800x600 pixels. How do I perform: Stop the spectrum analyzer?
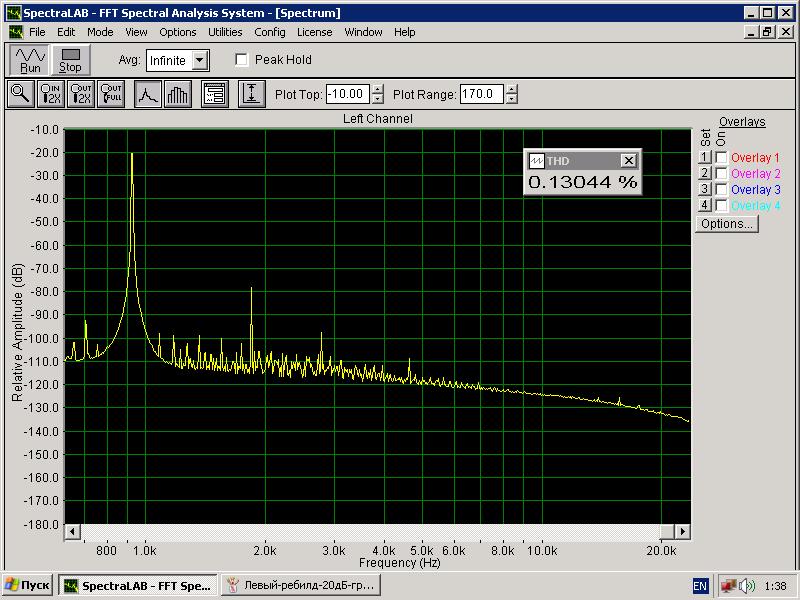pyautogui.click(x=70, y=60)
